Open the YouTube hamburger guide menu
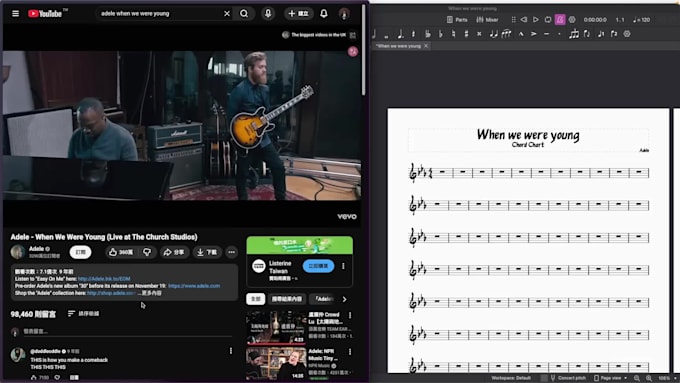The height and width of the screenshot is (383, 680). [x=16, y=13]
